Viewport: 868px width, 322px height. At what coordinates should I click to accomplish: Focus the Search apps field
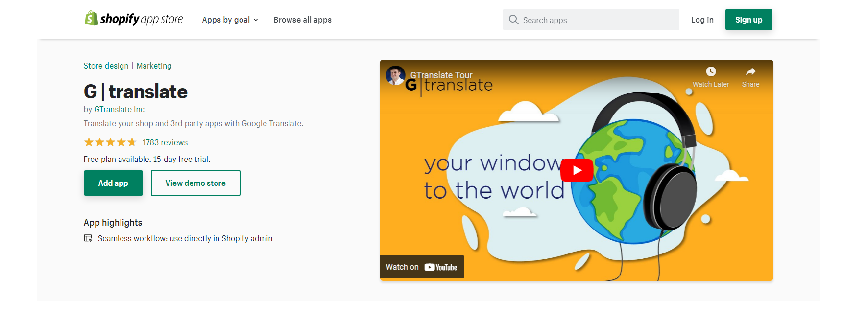coord(591,20)
